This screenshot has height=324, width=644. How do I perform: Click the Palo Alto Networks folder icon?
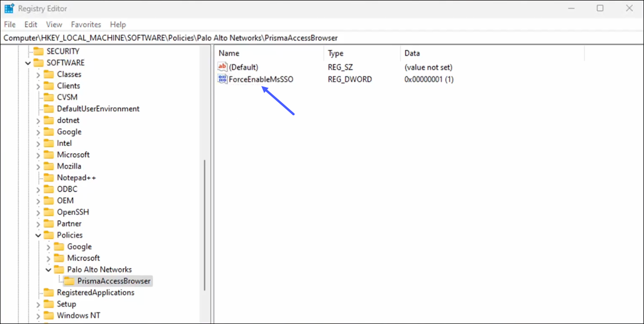coord(59,270)
